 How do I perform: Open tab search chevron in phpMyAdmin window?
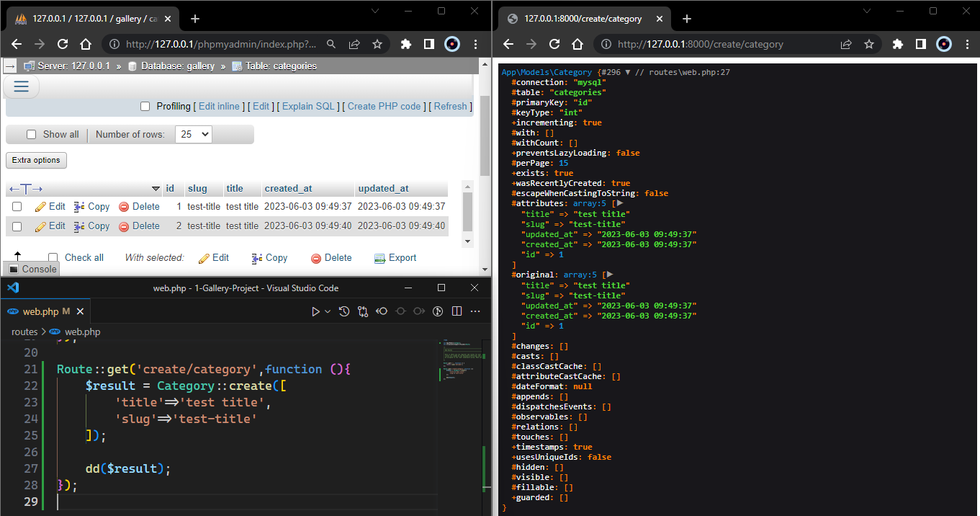375,11
